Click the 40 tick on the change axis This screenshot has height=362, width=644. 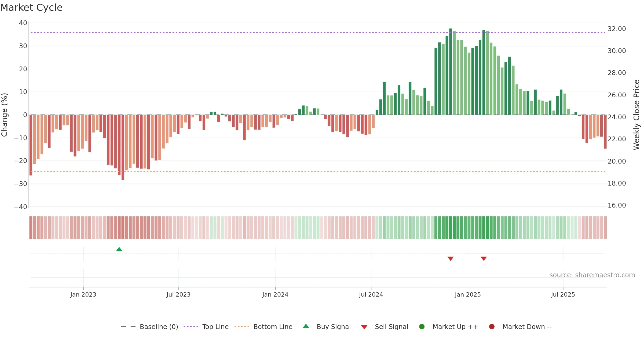(23, 23)
